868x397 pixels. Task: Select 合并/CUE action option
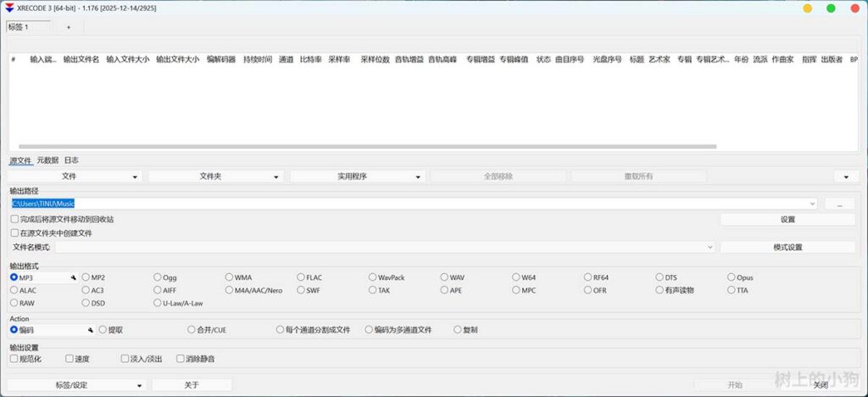coord(192,330)
